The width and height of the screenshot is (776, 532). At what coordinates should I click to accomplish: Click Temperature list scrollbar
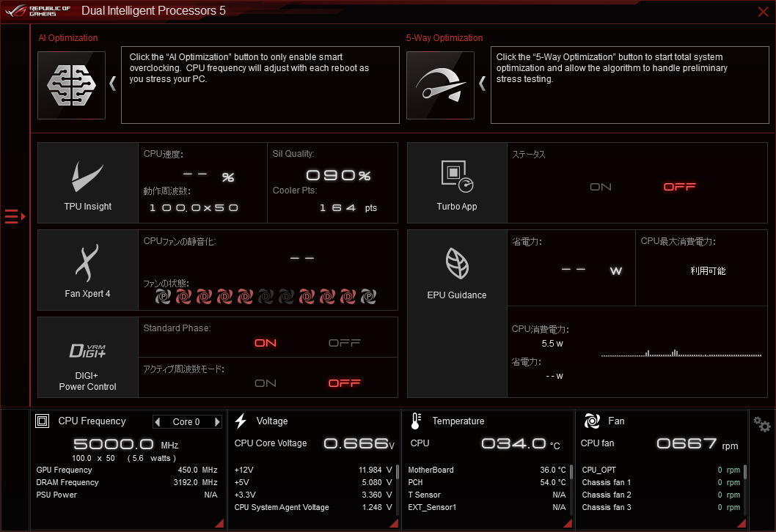(x=571, y=472)
